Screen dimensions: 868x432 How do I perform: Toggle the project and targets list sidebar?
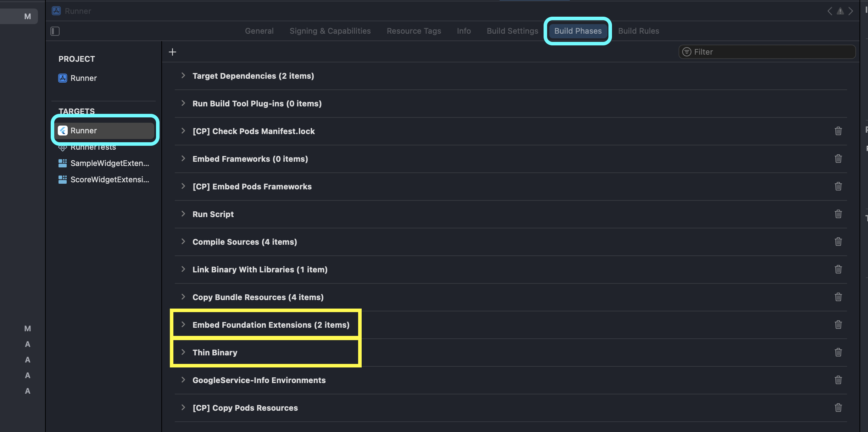point(55,31)
